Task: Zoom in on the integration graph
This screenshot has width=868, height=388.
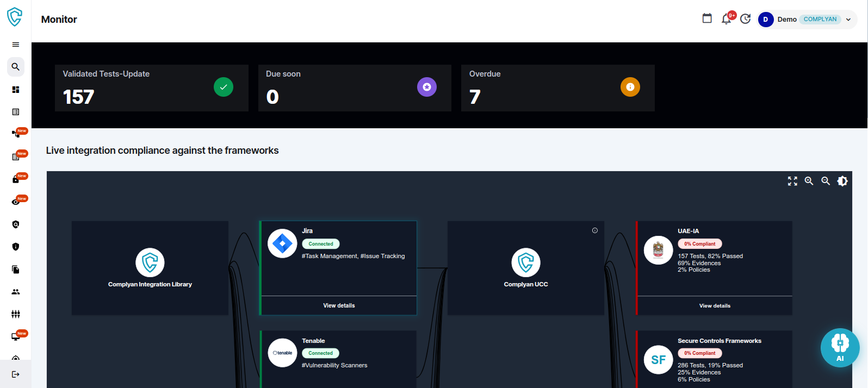Action: 809,181
